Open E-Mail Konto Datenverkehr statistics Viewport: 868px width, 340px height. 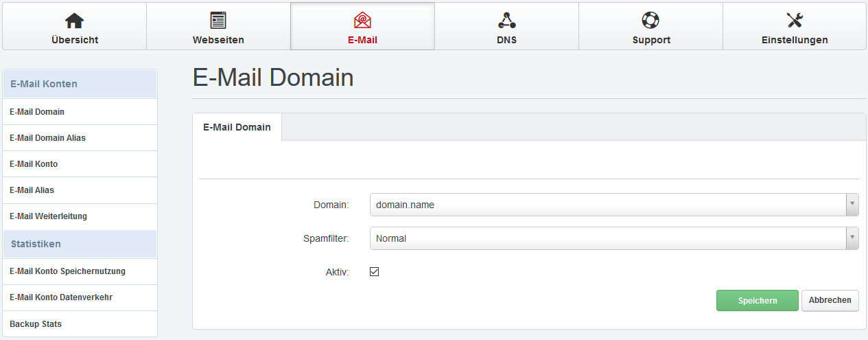[x=61, y=297]
